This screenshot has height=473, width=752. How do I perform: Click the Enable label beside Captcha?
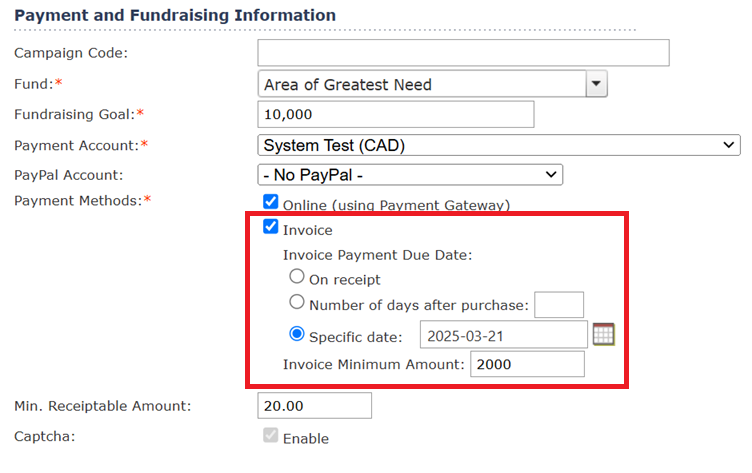(x=306, y=438)
